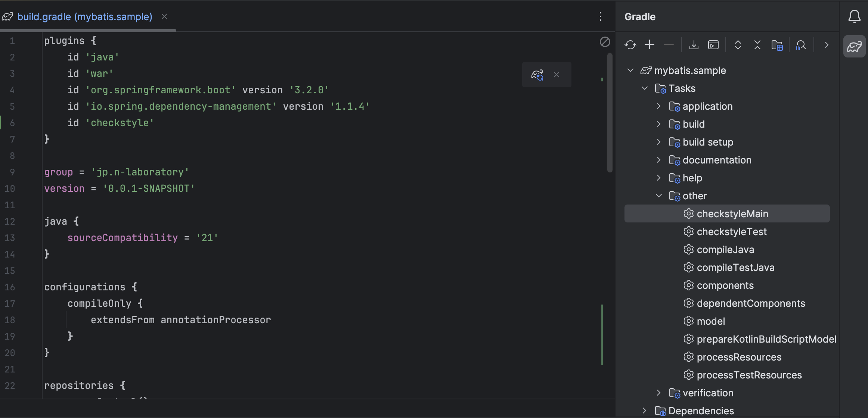The width and height of the screenshot is (868, 418).
Task: Click the Gradle elephant sync icon in editor
Action: [538, 75]
